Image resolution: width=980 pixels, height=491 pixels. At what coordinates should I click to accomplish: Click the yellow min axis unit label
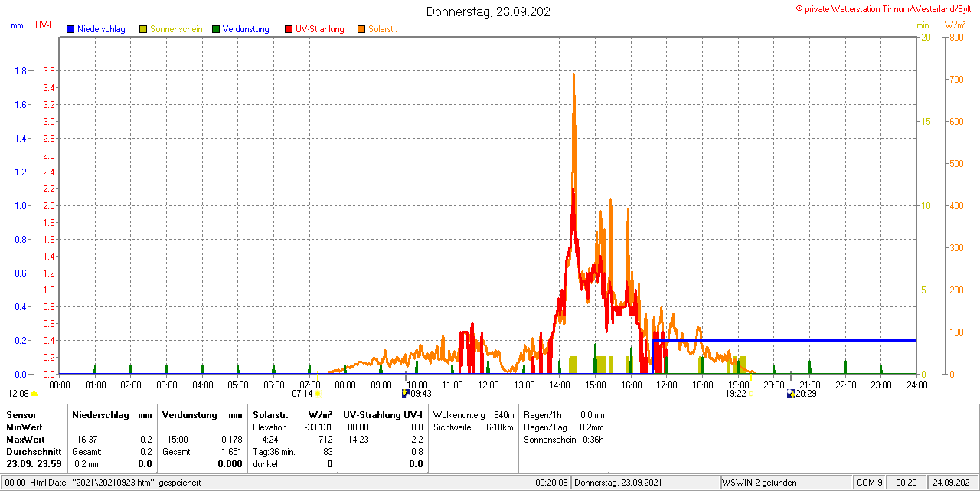923,25
